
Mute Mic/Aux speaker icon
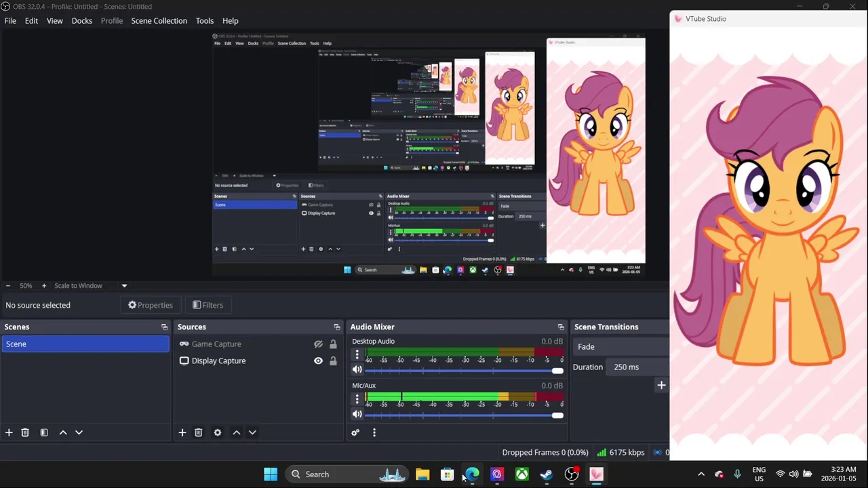tap(357, 414)
